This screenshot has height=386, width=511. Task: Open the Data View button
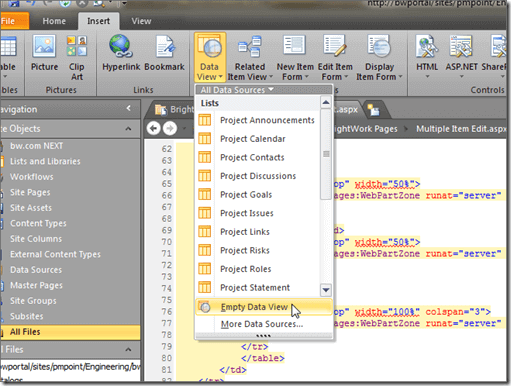coord(210,57)
